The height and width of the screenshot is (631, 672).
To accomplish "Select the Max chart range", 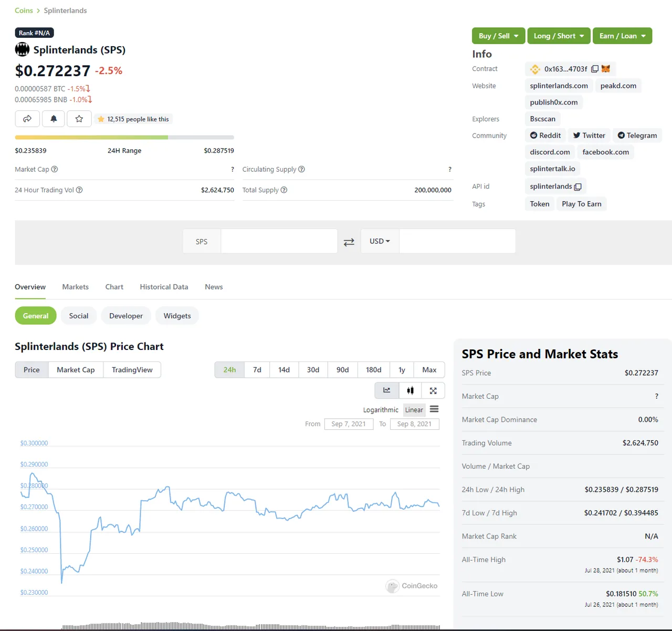I will (429, 370).
